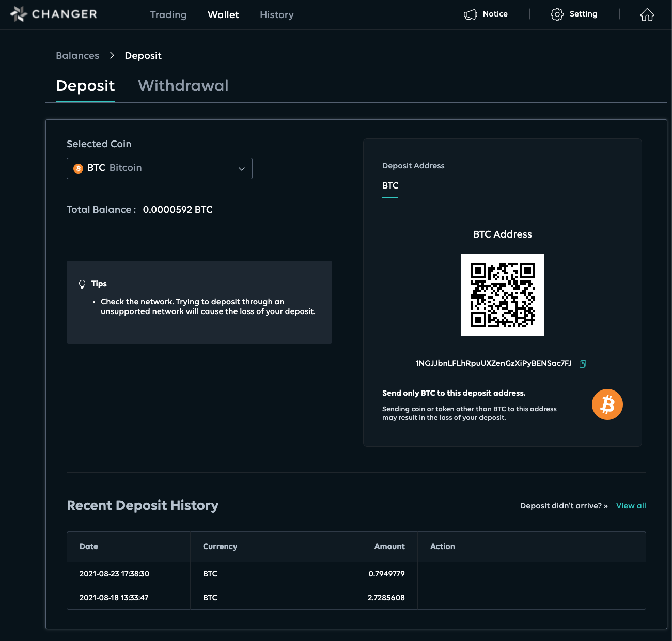The height and width of the screenshot is (641, 672).
Task: Go to home via house icon
Action: 647,14
